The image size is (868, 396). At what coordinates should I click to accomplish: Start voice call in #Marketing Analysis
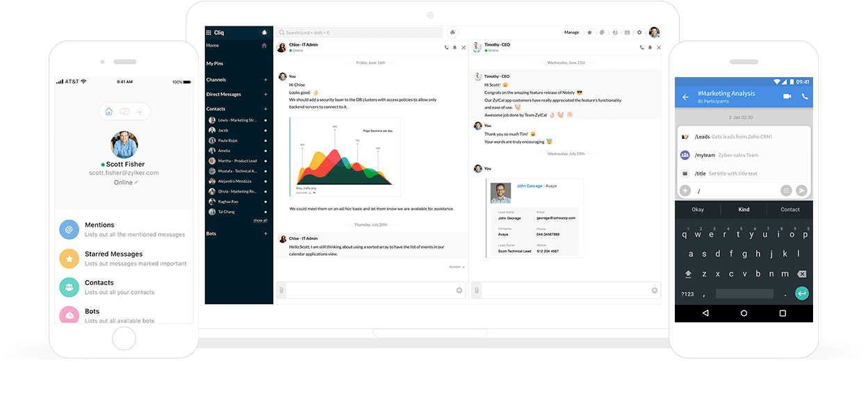[x=805, y=97]
